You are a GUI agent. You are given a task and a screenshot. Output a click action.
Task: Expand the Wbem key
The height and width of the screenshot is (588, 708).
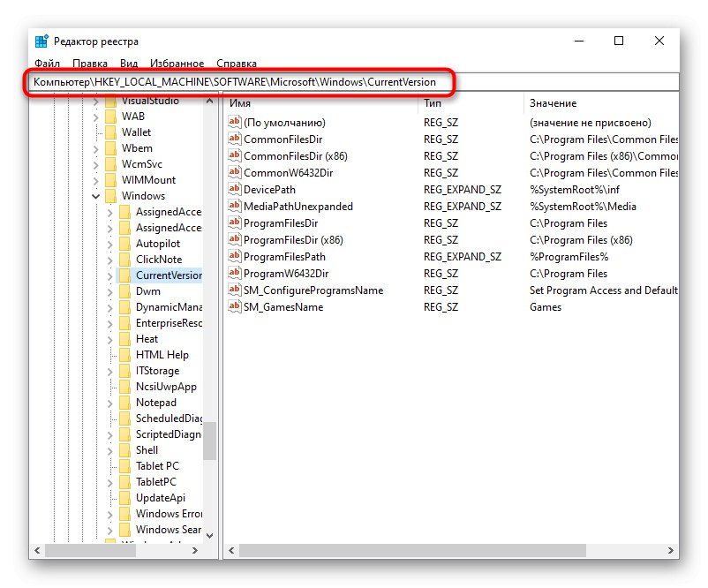95,148
